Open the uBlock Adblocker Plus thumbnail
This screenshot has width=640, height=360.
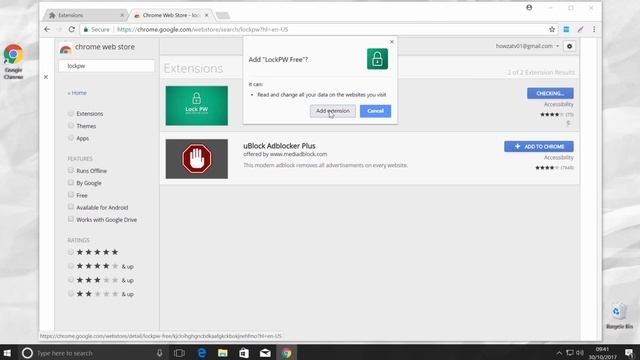[197, 159]
